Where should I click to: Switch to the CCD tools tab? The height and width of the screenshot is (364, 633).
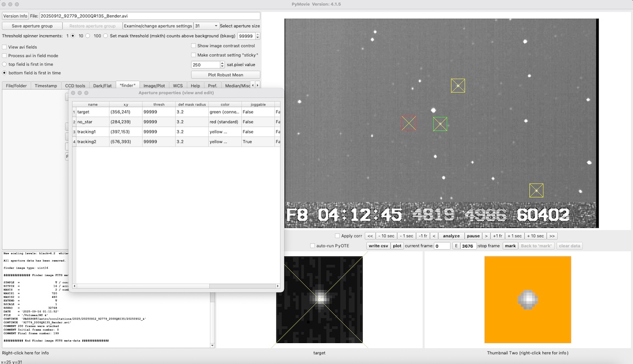[75, 86]
